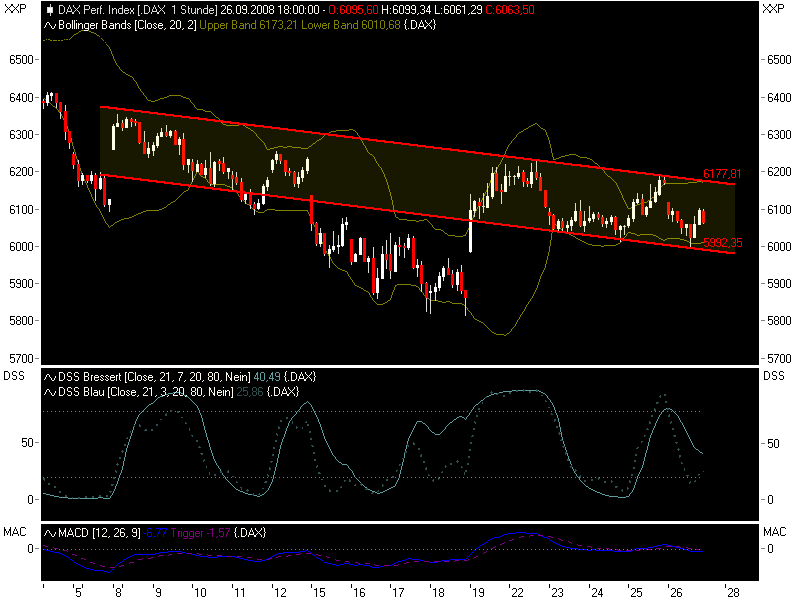Click the DSS Blau line icon
Screen dimensions: 800x600
coord(49,392)
